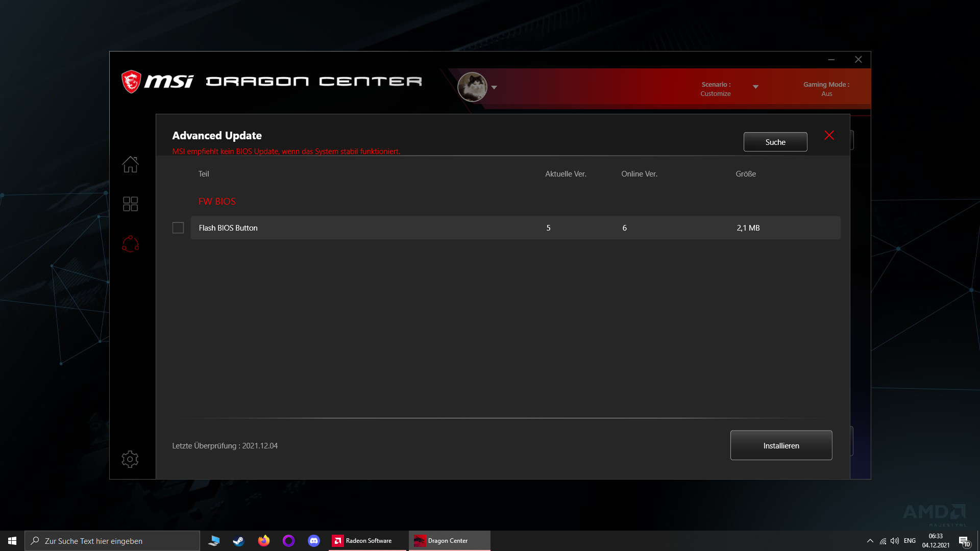Click the cat profile avatar
Screen dimensions: 980x551
pyautogui.click(x=472, y=87)
